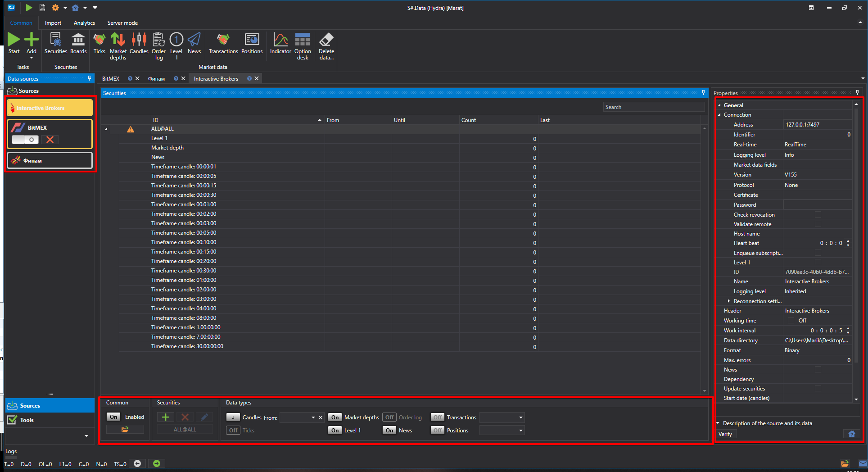The height and width of the screenshot is (472, 868).
Task: Open Market depths icon
Action: coord(118,40)
